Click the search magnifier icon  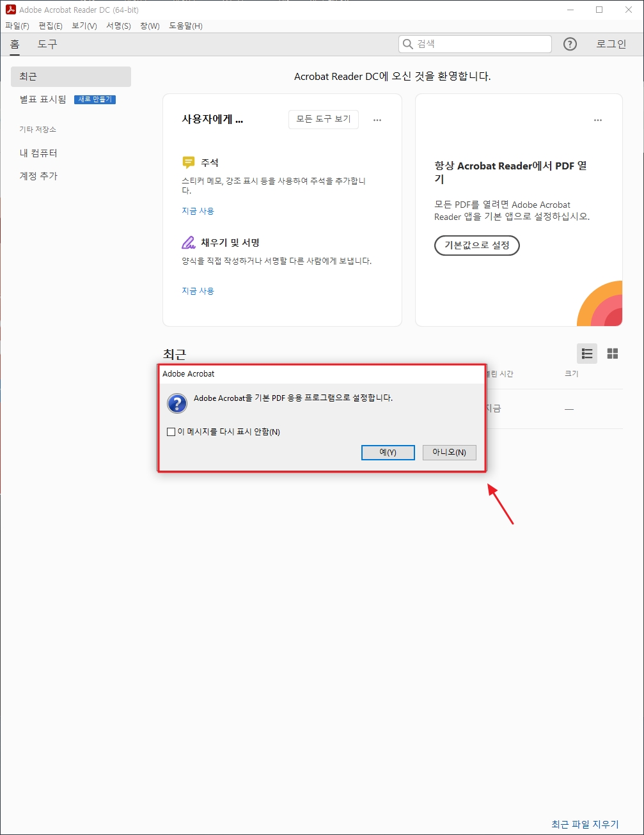pos(407,44)
